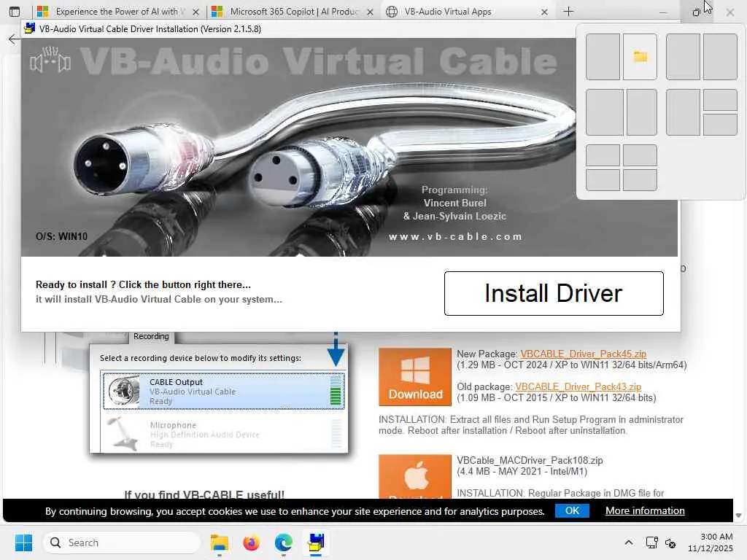747x560 pixels.
Task: Close the Microsoft 365 Copilot tab
Action: coord(370,12)
